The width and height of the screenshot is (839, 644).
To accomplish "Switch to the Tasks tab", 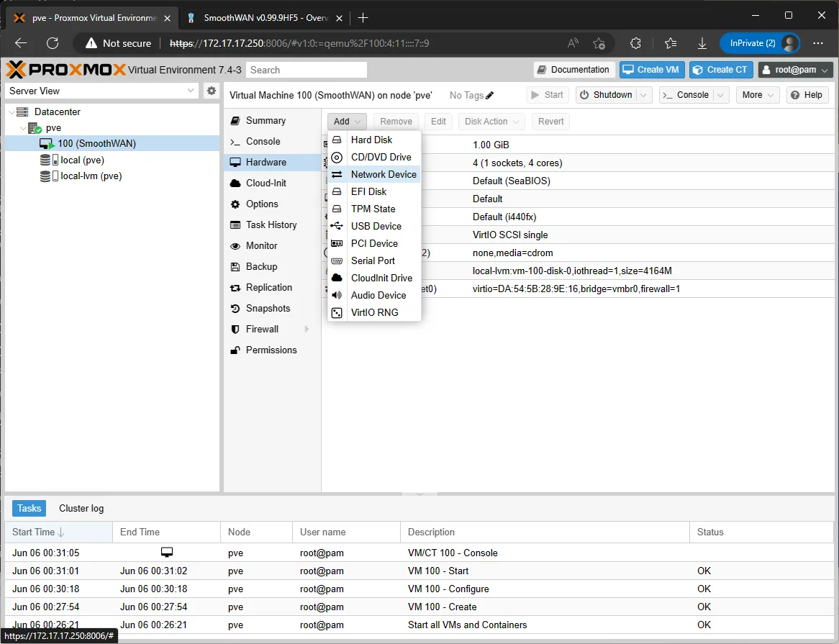I will click(x=29, y=508).
